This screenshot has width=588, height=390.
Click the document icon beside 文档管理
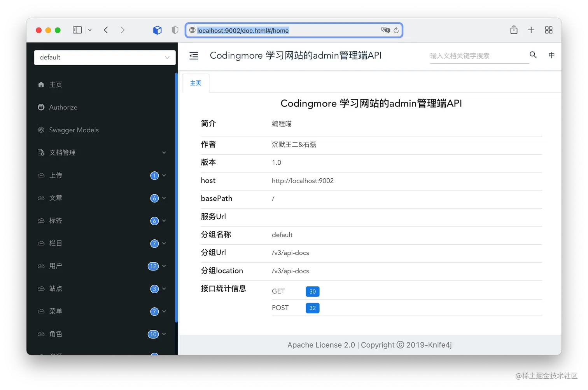[x=41, y=153]
